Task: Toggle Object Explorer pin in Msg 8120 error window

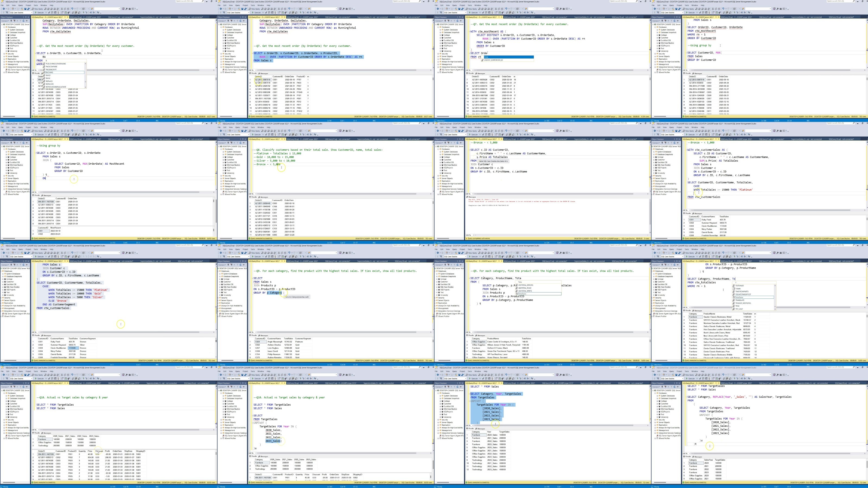Action: [461, 139]
